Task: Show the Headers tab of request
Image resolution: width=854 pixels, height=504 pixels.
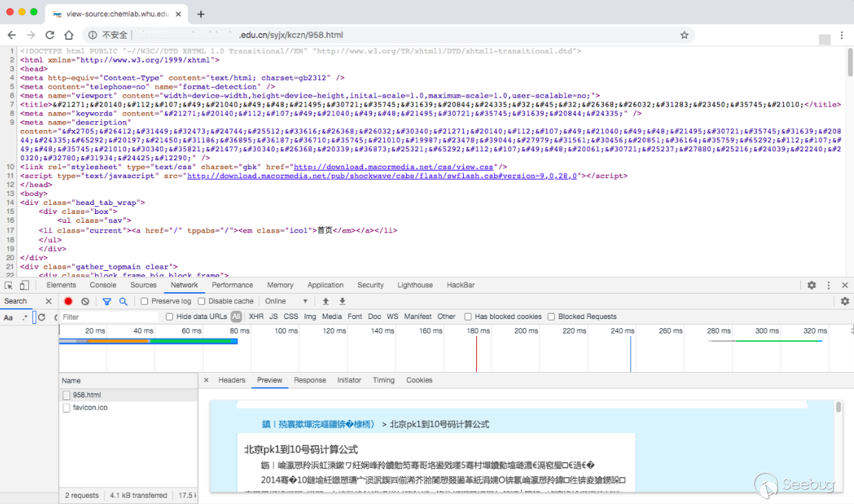Action: click(x=232, y=380)
